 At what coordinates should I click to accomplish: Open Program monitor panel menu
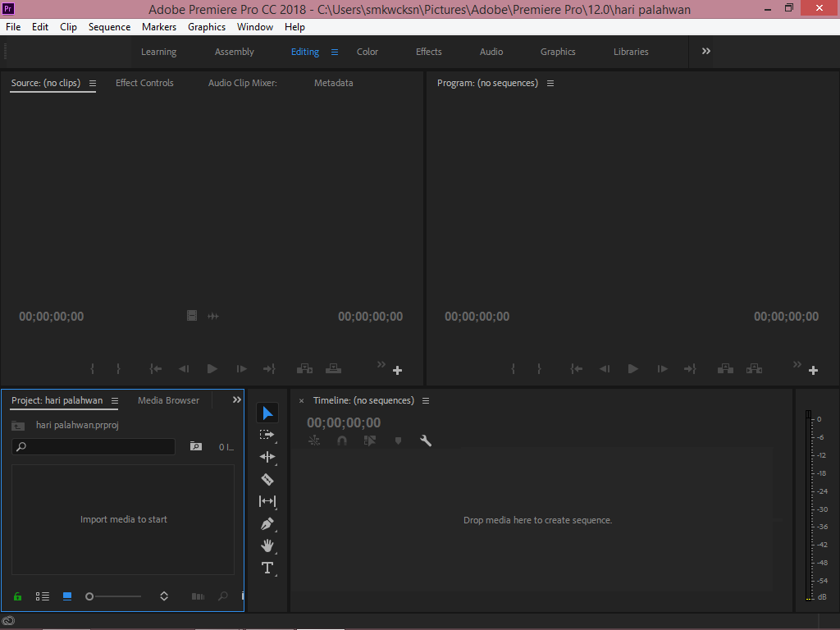click(x=550, y=83)
